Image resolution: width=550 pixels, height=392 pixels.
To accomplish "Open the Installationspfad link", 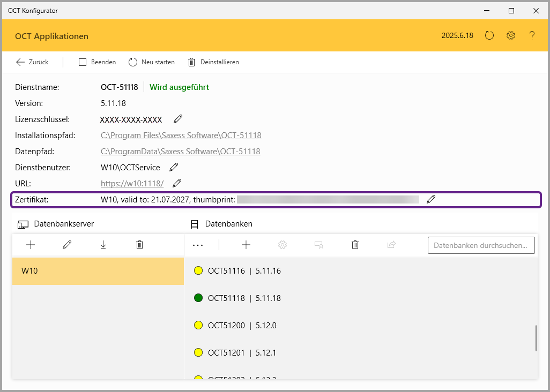I will pos(181,135).
